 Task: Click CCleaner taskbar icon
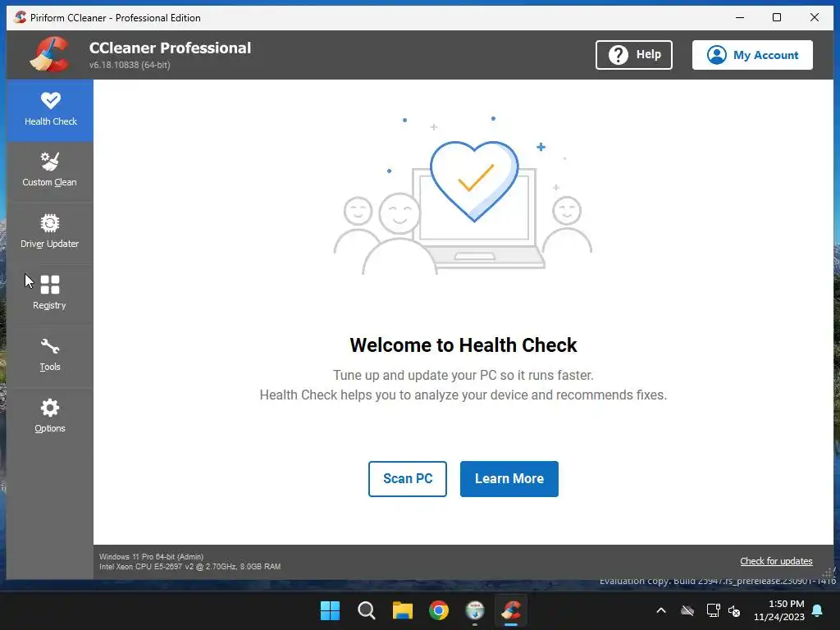511,610
